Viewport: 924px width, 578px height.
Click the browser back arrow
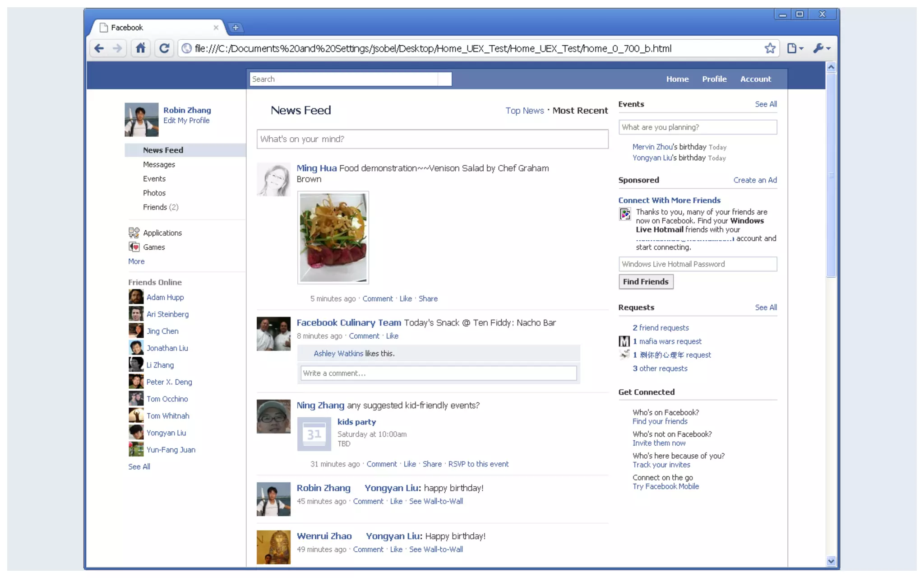point(99,48)
